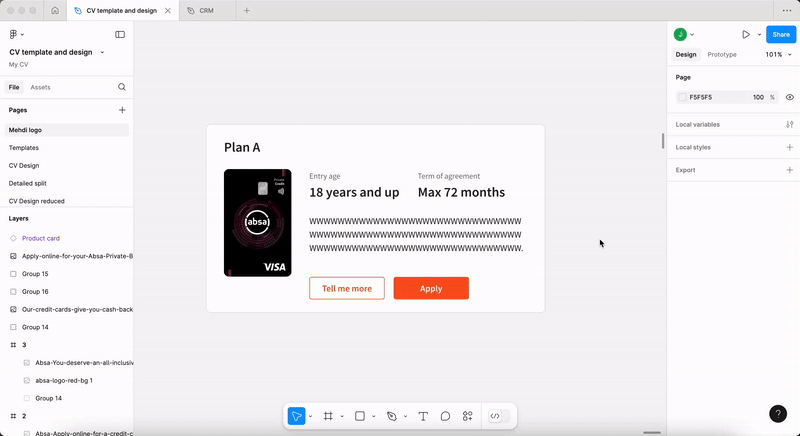Click the canvas vertical scrollbar
The height and width of the screenshot is (436, 800).
pos(663,141)
